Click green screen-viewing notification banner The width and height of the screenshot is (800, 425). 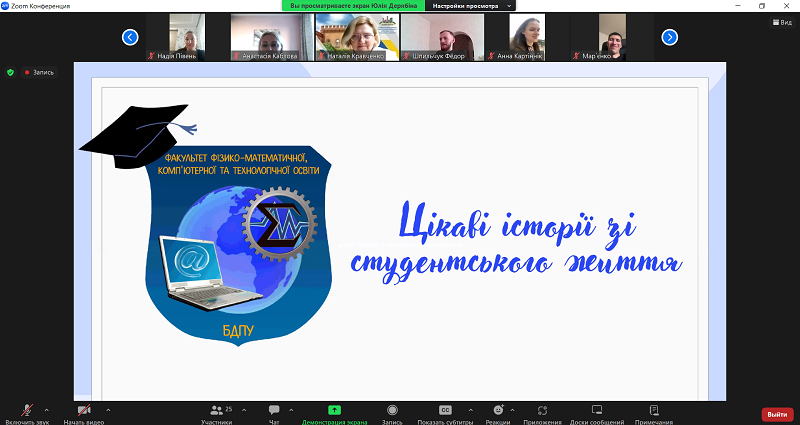click(353, 6)
